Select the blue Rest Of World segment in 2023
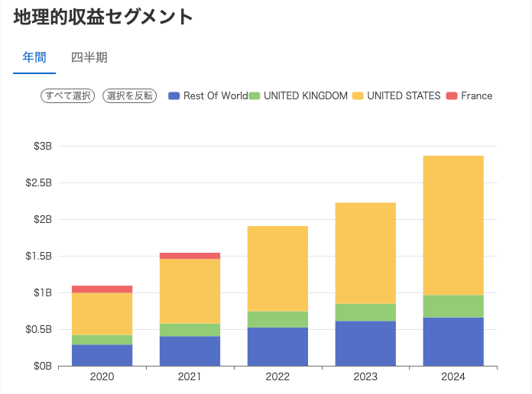The width and height of the screenshot is (532, 394). point(365,344)
